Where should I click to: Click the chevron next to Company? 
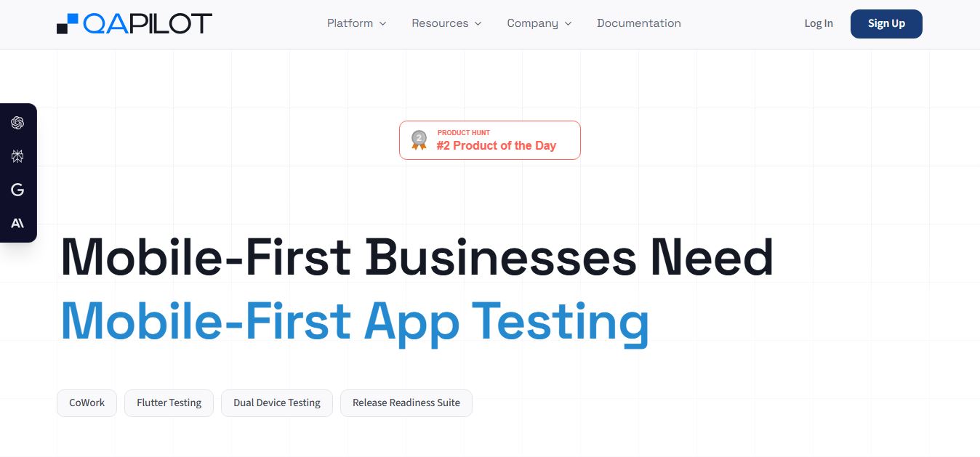[x=568, y=24]
